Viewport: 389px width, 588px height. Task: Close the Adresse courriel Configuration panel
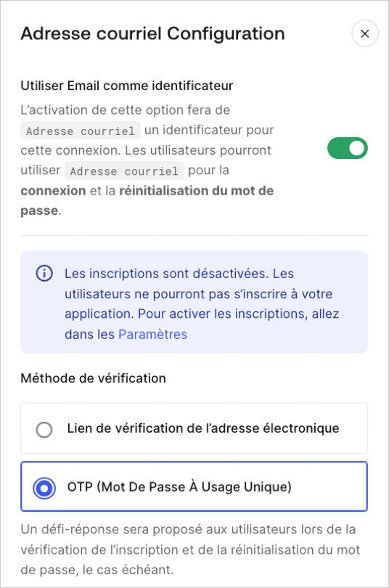tap(364, 33)
